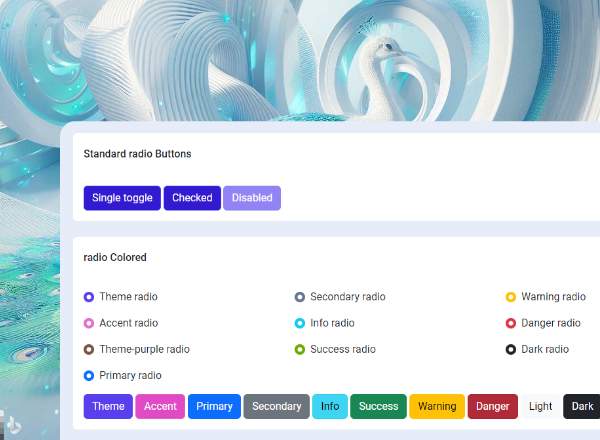Select the Theme-purple radio option
The width and height of the screenshot is (600, 440).
tap(89, 349)
